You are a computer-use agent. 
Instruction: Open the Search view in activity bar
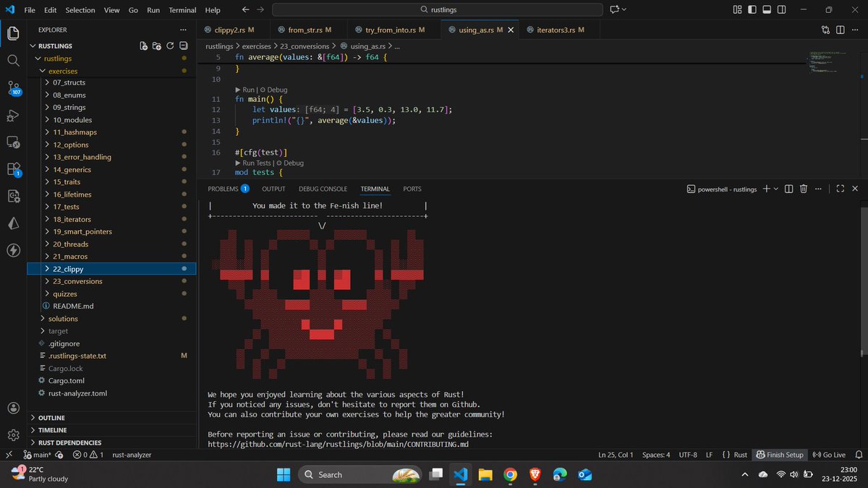coord(13,61)
